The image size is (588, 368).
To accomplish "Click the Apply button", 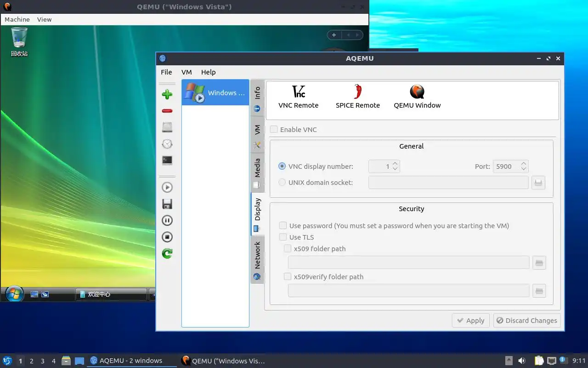I will coord(471,321).
